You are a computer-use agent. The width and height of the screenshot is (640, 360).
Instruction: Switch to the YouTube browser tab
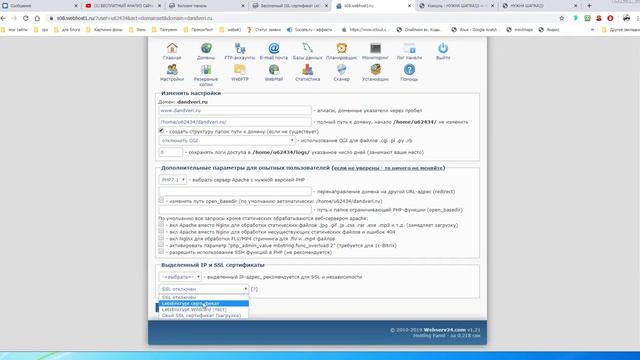122,6
